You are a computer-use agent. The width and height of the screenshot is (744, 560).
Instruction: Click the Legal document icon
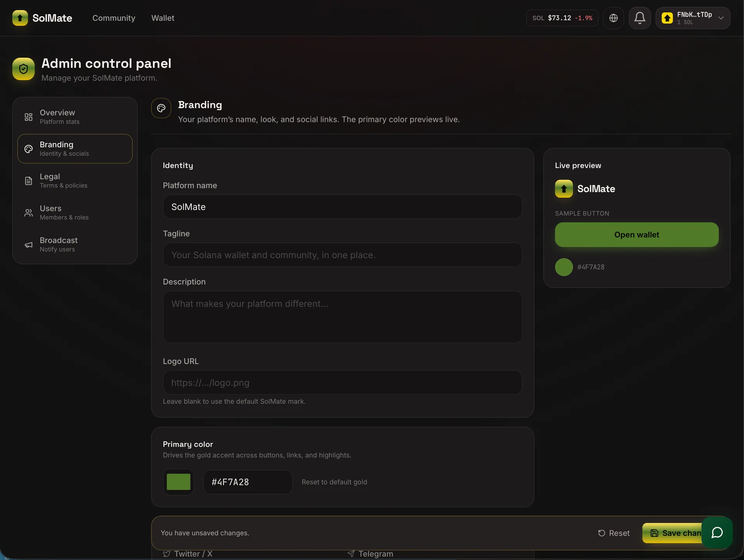pos(28,181)
